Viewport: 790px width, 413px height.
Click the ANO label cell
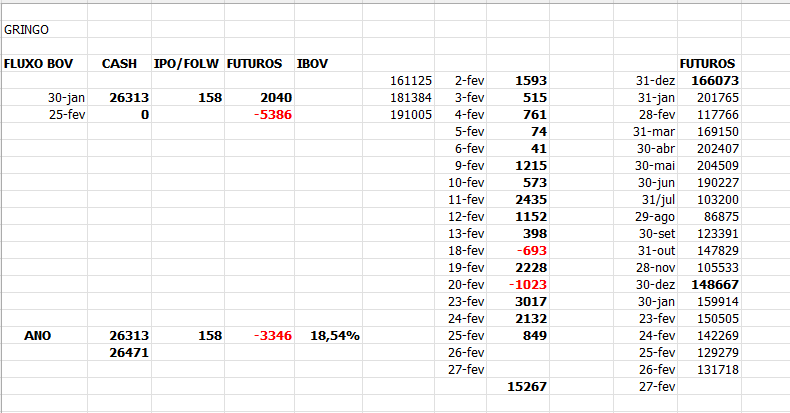44,335
